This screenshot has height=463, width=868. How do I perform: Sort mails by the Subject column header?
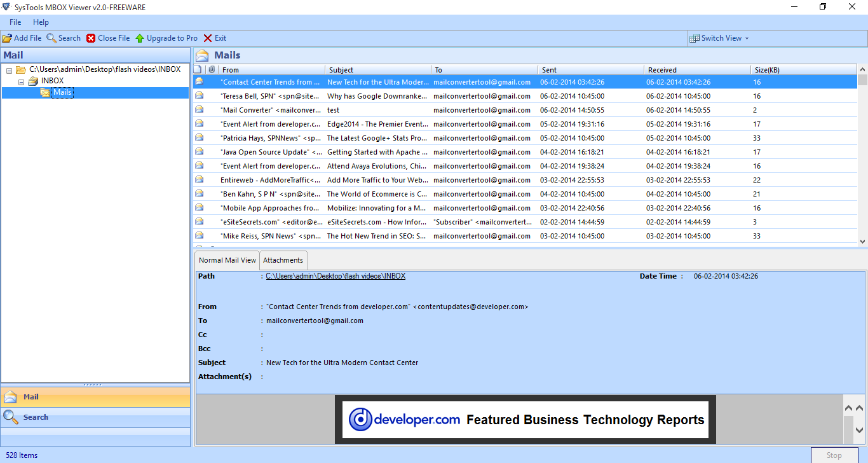pos(377,70)
